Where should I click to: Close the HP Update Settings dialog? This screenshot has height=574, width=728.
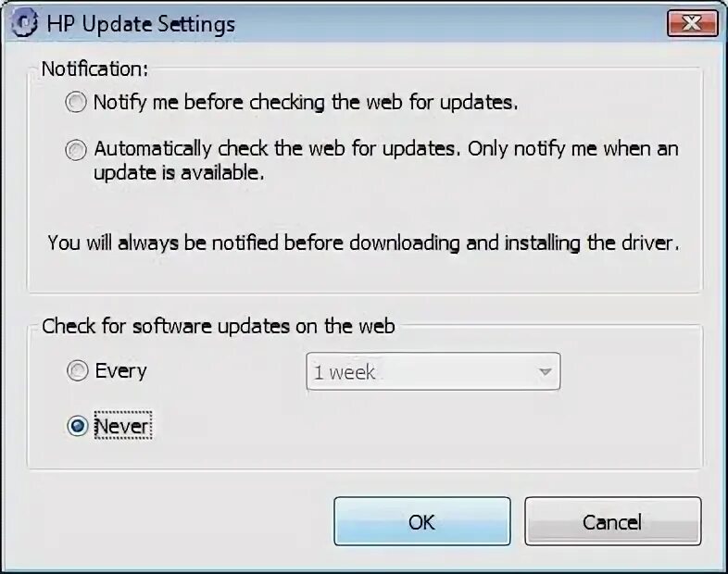coord(692,23)
